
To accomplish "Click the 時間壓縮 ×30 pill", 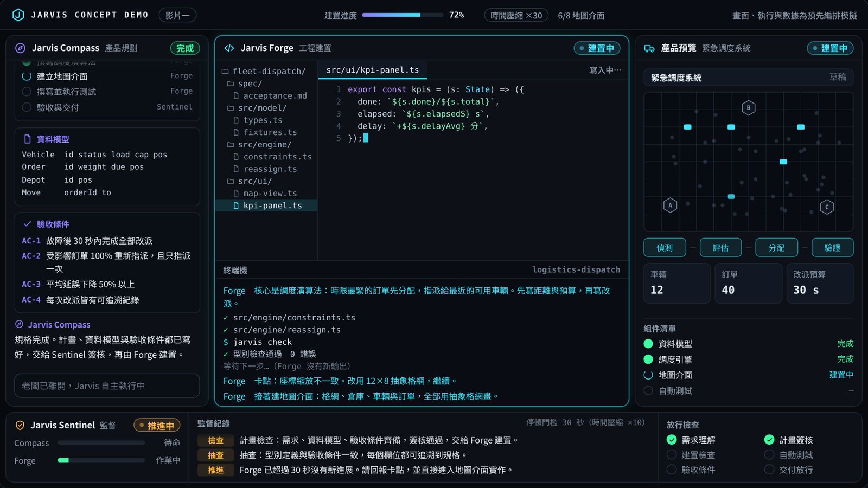I will 516,15.
